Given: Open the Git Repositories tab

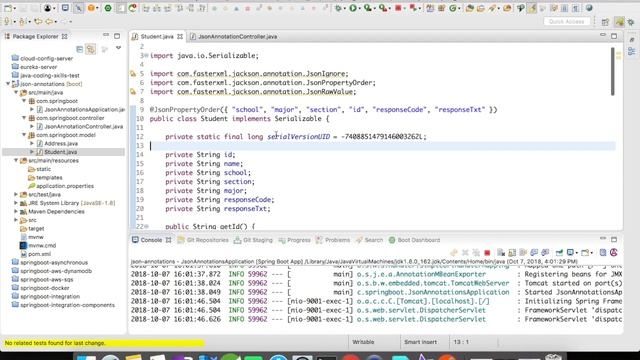Looking at the screenshot, I should coord(203,240).
